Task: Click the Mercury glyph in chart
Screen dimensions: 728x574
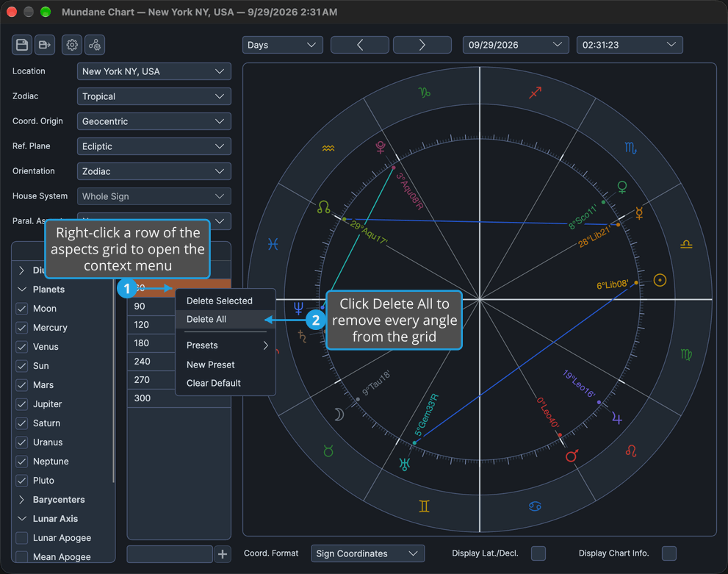Action: [639, 213]
